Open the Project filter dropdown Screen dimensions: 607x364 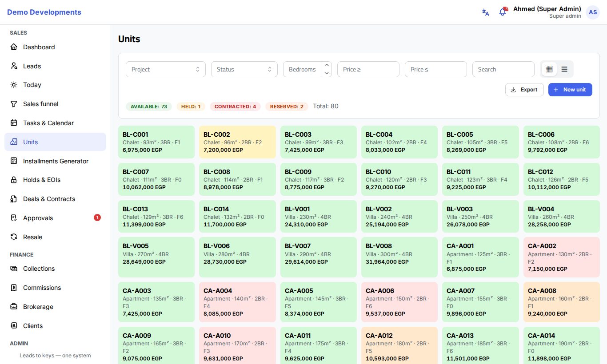point(166,69)
